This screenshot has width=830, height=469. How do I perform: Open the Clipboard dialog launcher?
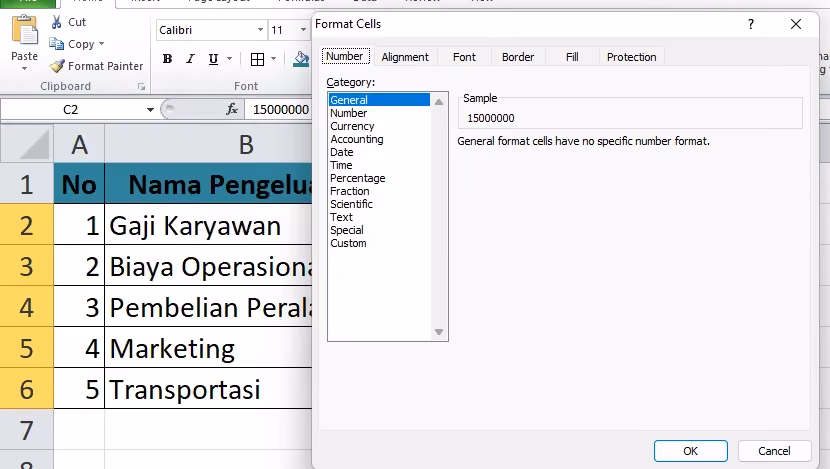coord(141,86)
